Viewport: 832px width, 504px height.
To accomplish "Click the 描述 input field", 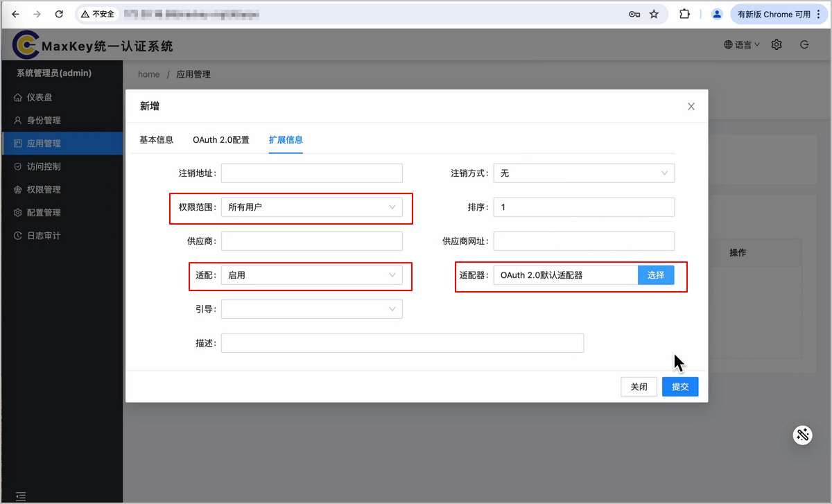I will tap(402, 342).
